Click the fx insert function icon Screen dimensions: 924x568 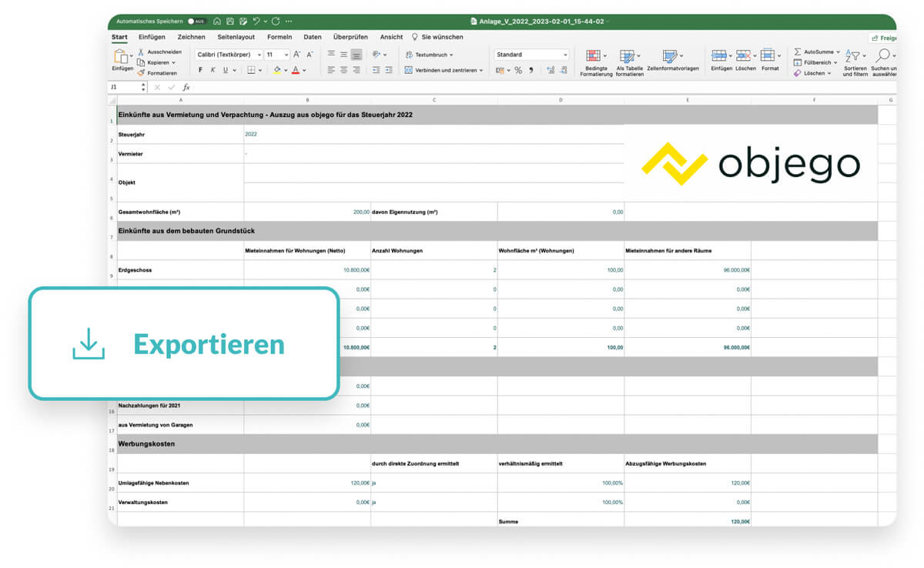[186, 87]
